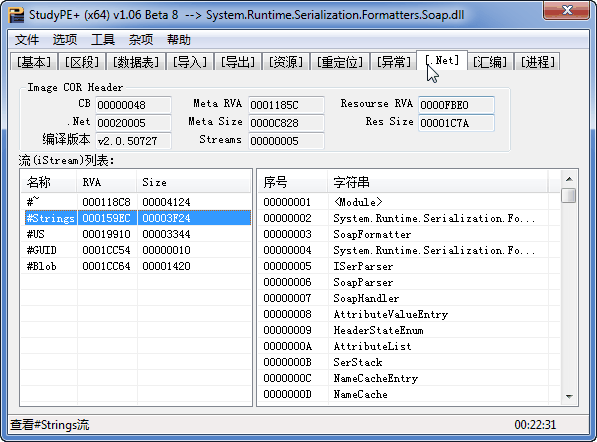Select the SoapParser string

pos(409,282)
